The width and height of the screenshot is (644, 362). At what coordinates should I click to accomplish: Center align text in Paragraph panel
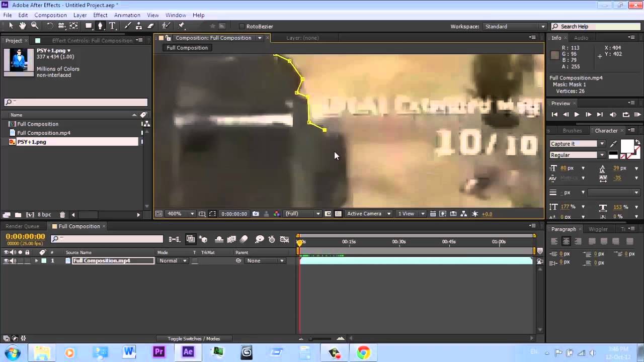pyautogui.click(x=566, y=241)
